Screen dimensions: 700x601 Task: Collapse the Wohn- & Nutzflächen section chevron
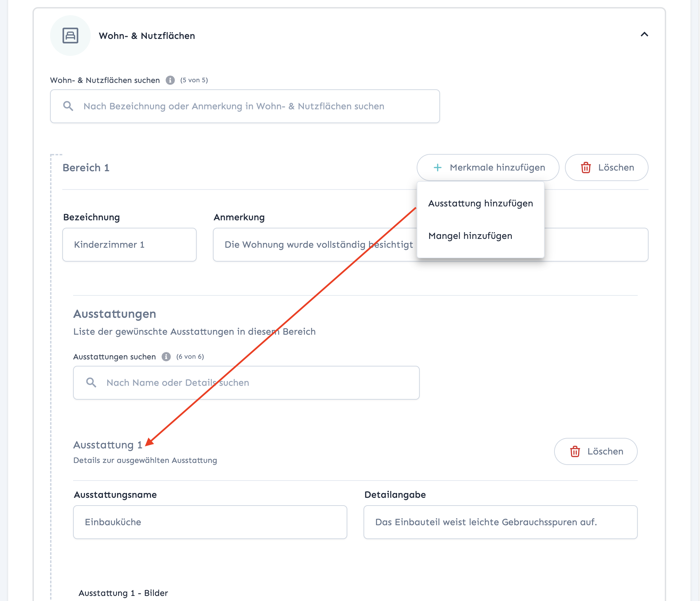coord(644,34)
